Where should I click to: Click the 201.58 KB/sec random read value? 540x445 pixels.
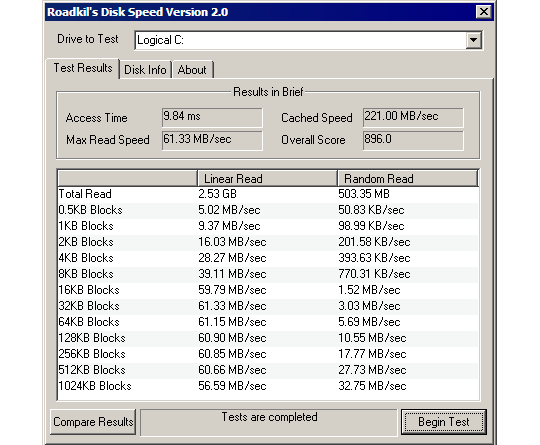[x=374, y=242]
